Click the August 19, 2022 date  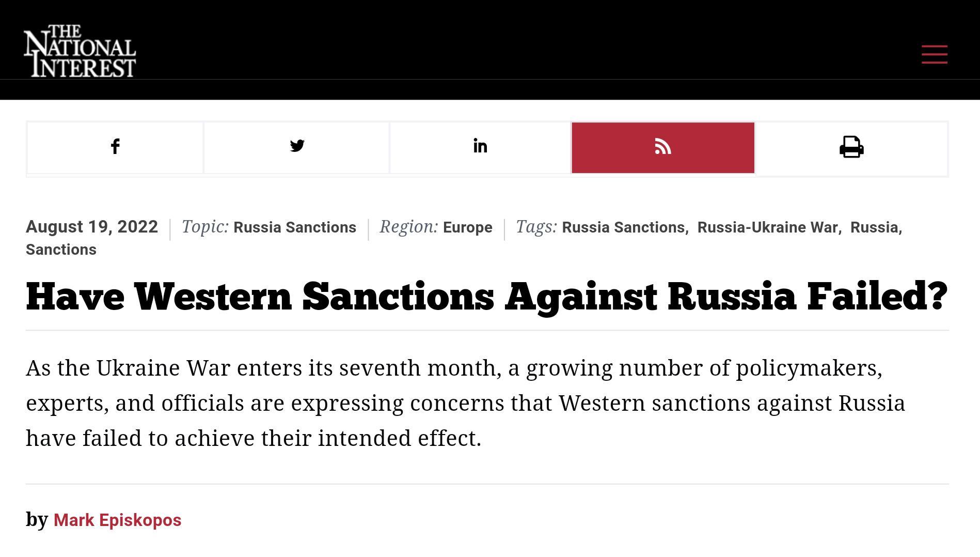pyautogui.click(x=92, y=227)
